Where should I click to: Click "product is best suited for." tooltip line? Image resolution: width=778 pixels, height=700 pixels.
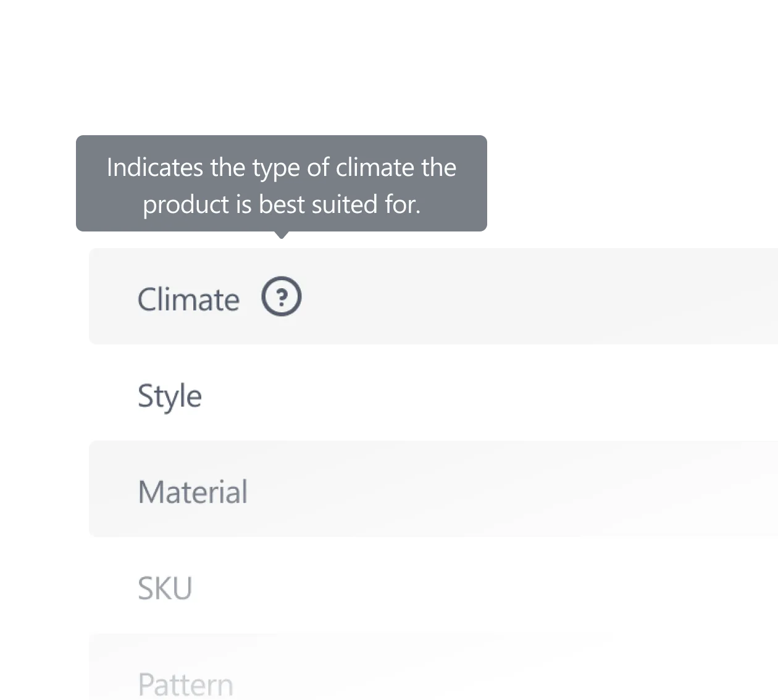pyautogui.click(x=282, y=204)
